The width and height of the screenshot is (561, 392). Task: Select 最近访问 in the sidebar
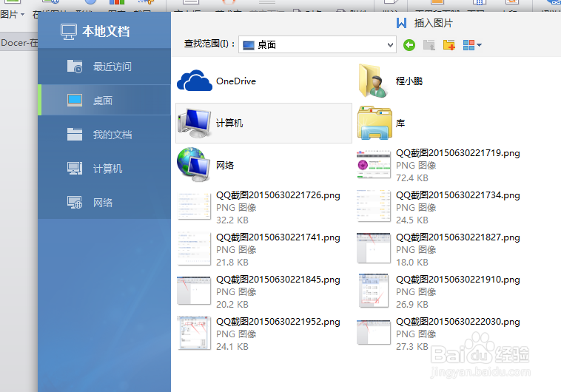104,67
